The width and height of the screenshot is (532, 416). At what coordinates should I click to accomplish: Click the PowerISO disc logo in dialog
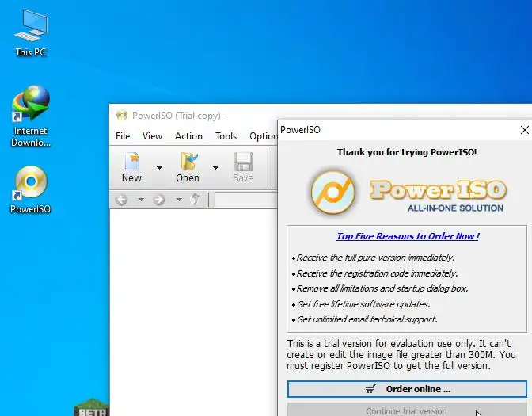(333, 193)
